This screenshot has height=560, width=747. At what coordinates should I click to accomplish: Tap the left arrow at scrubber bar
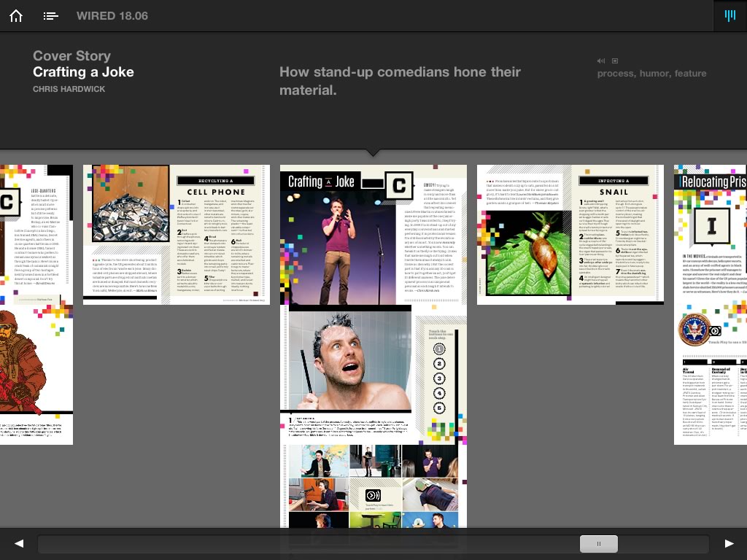point(19,543)
